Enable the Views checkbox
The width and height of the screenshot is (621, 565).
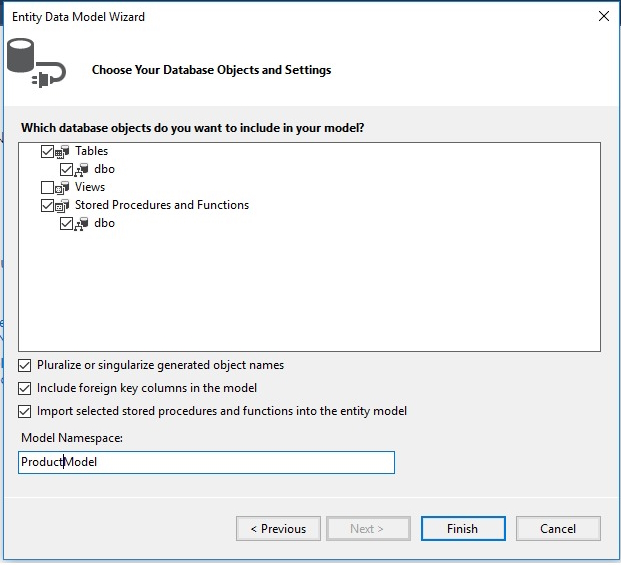pyautogui.click(x=48, y=188)
